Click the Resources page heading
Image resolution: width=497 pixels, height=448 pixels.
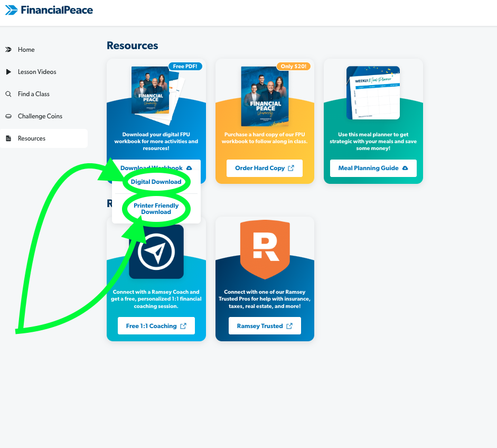(133, 45)
